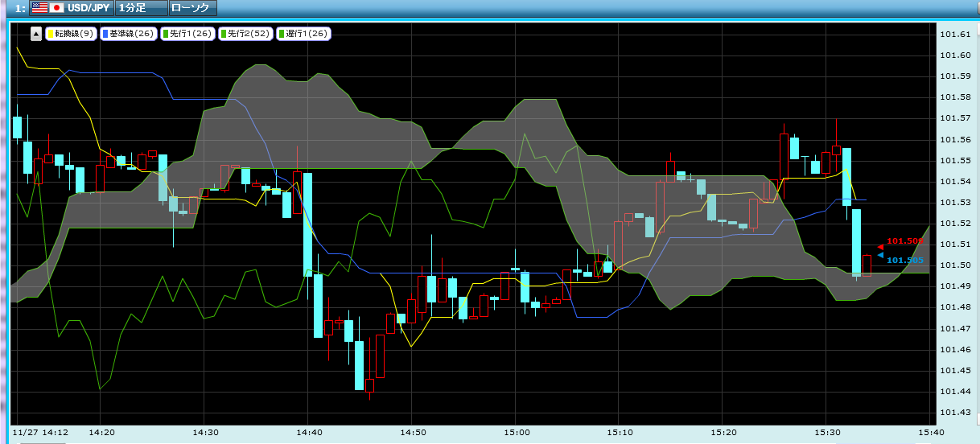Toggle the 先行1(26) indicator label
Image resolution: width=980 pixels, height=444 pixels.
(x=187, y=34)
